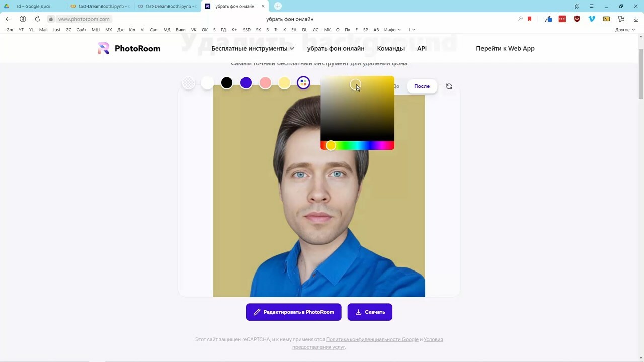Open убрать фон онлайн nav item
The width and height of the screenshot is (644, 362).
[336, 49]
